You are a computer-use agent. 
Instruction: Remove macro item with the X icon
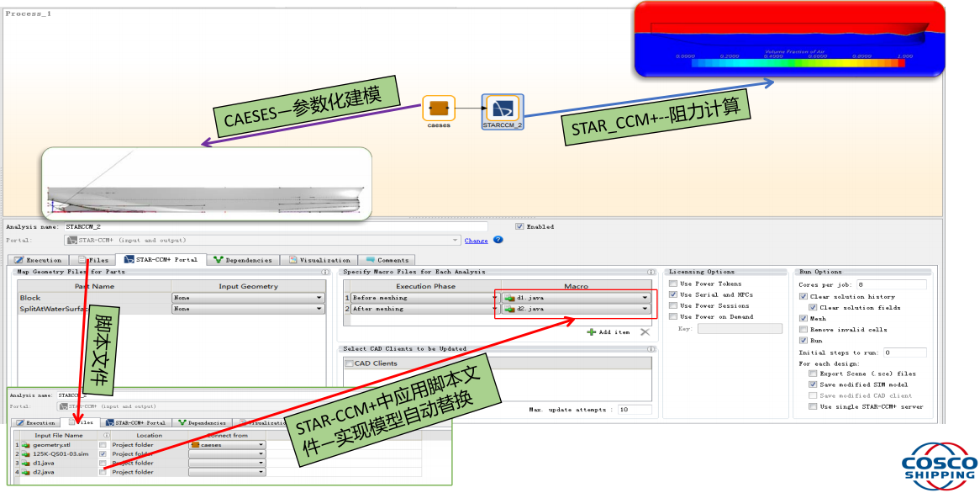click(x=645, y=332)
